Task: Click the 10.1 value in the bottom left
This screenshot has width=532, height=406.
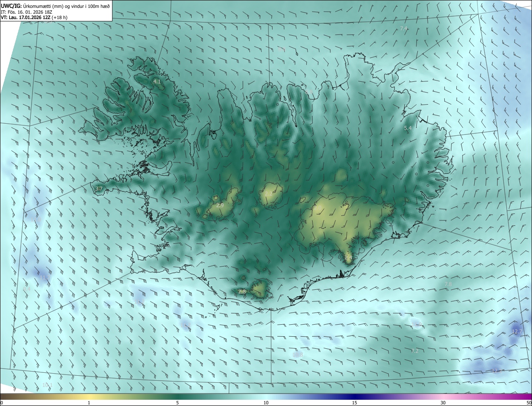Action: point(48,385)
